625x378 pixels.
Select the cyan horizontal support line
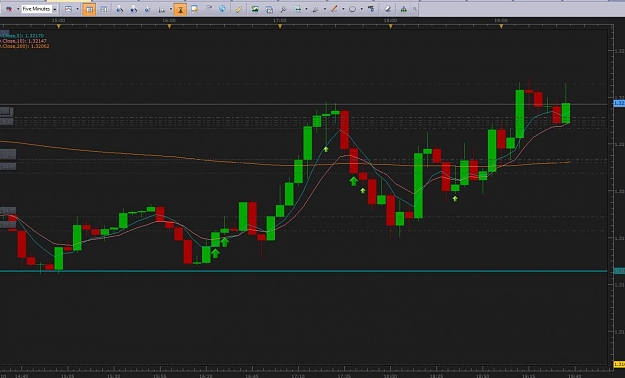pyautogui.click(x=304, y=271)
